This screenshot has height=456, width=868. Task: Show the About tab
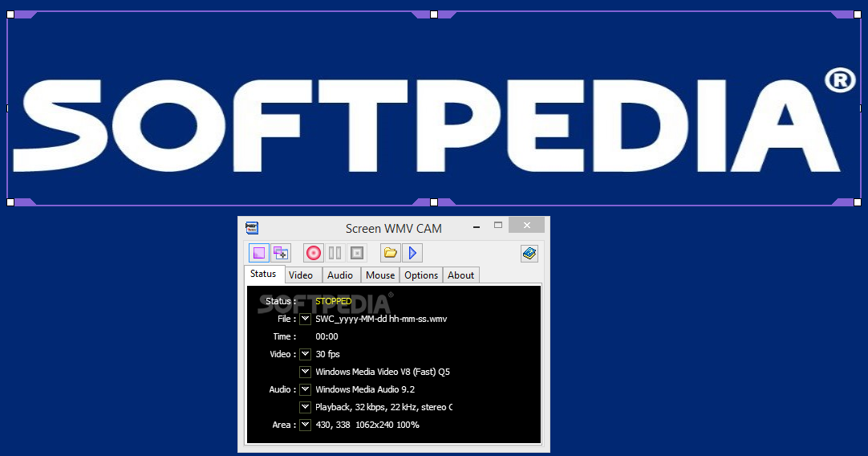click(x=461, y=275)
